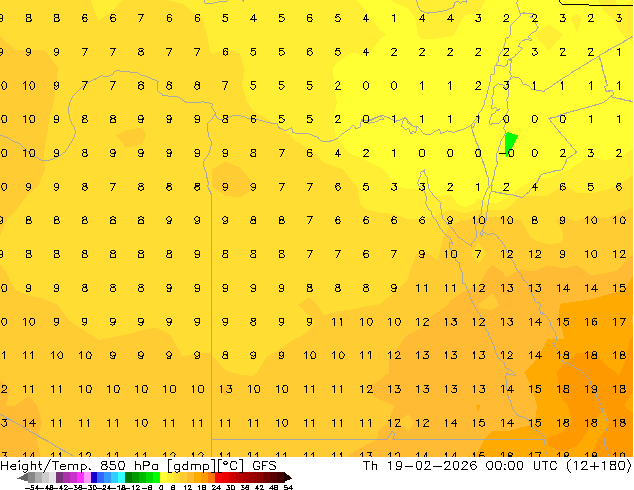634x490 pixels.
Task: Click the '54' label on the color scale
Action: coord(288,487)
